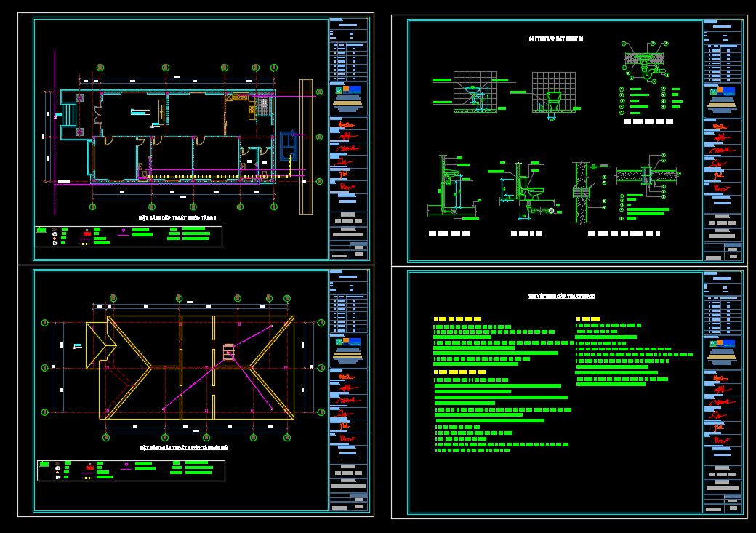Click the wash basin front elevation detail
756x533 pixels.
click(x=475, y=93)
